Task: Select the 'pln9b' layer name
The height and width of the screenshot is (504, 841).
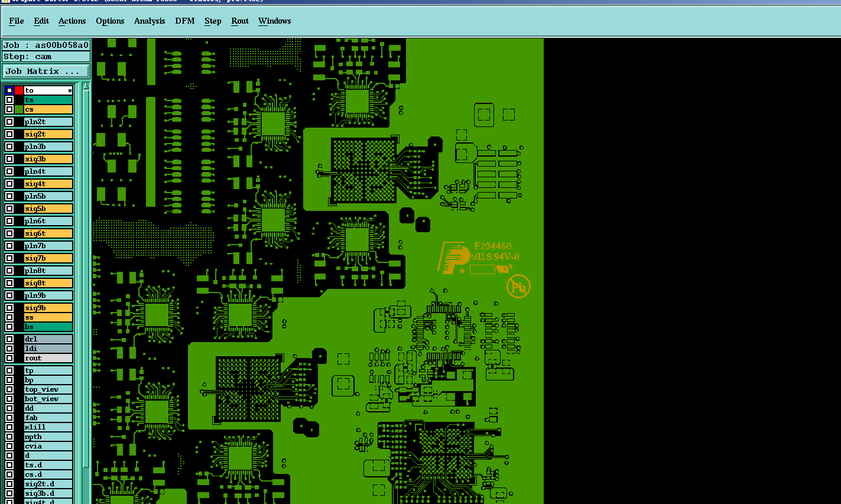Action: pyautogui.click(x=48, y=295)
